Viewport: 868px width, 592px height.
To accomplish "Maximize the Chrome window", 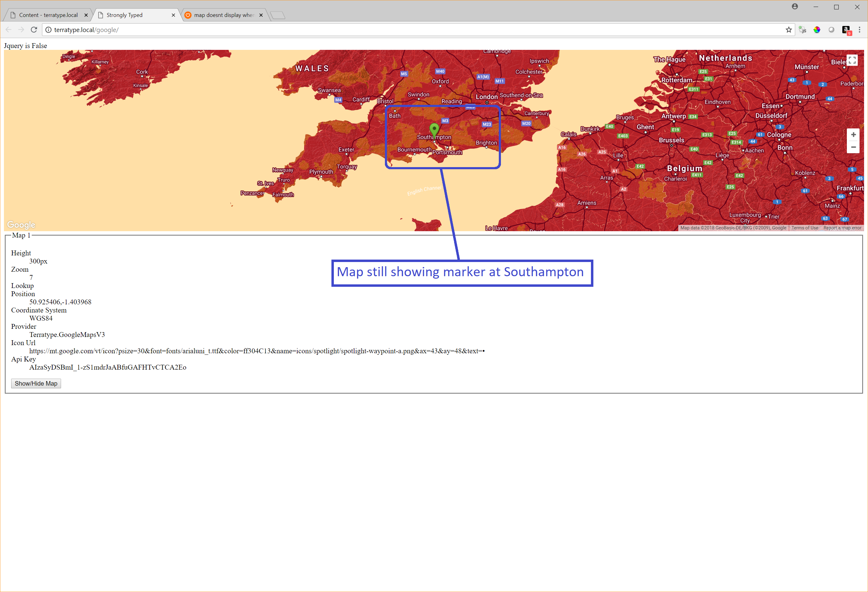I will click(x=836, y=7).
